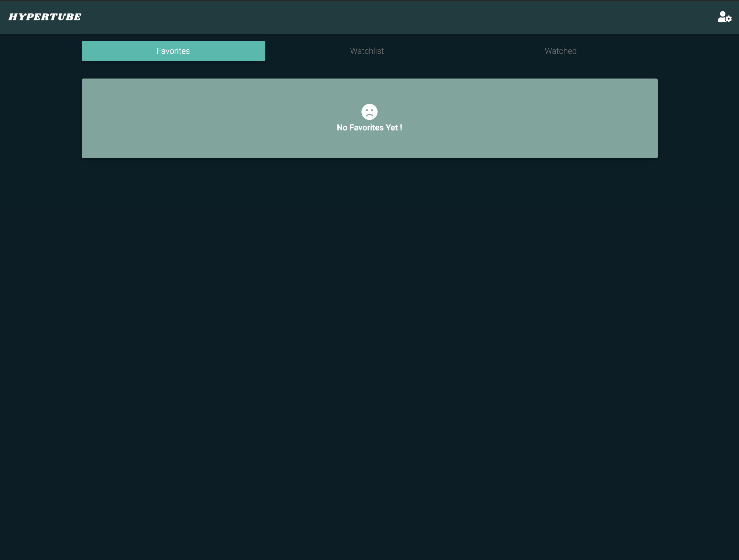The image size is (739, 560).
Task: Click the Watched label text
Action: click(560, 51)
